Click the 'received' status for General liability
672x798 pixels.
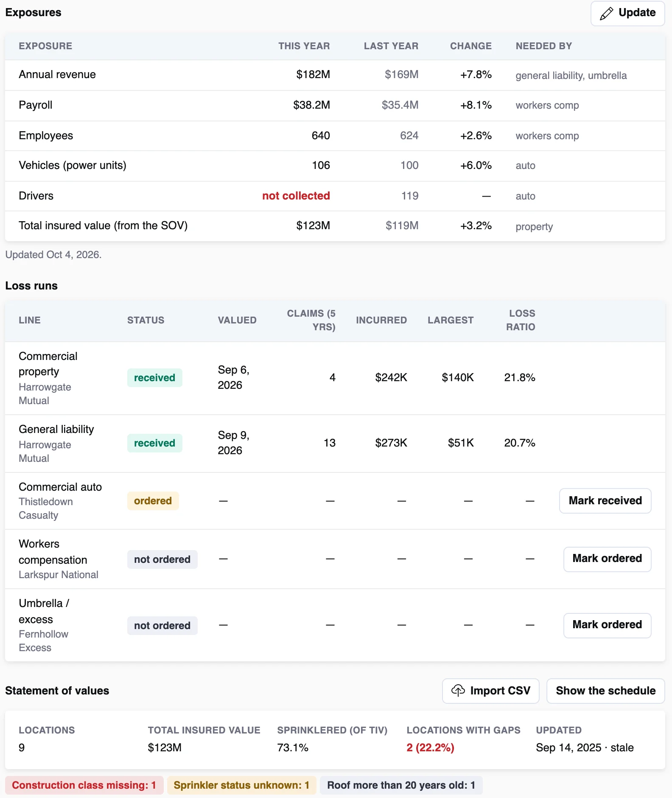[154, 443]
